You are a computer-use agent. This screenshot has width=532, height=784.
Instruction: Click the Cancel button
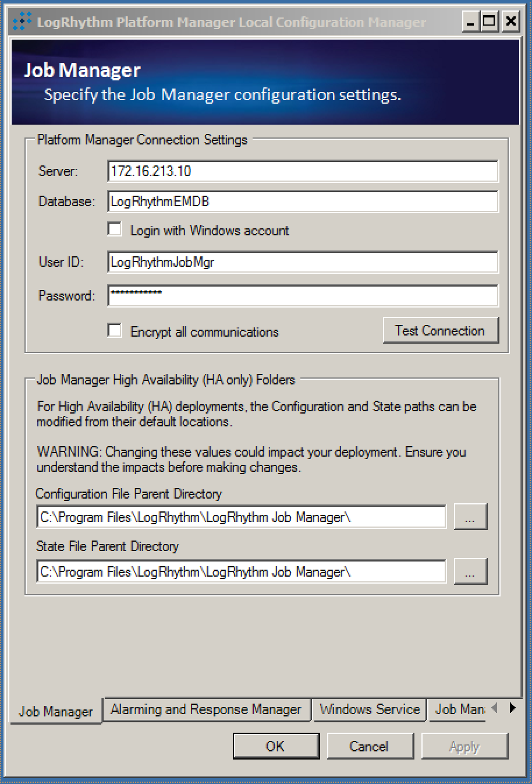tap(370, 746)
